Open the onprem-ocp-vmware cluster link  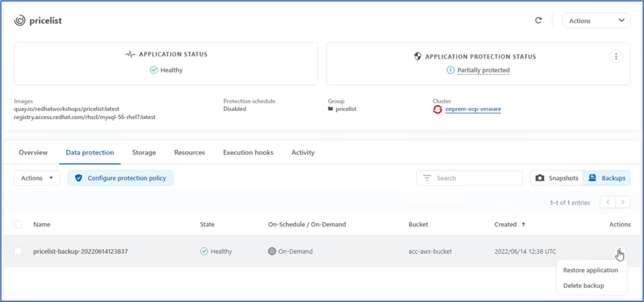[473, 110]
